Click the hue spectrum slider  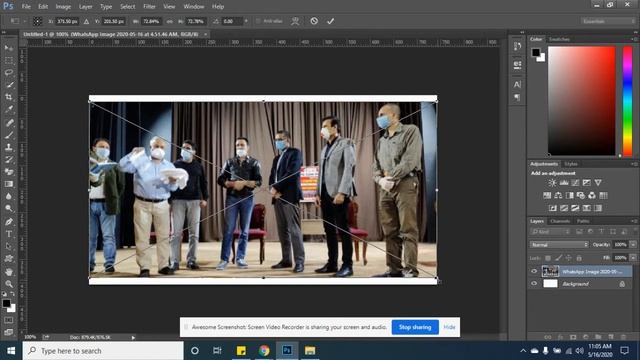(x=627, y=101)
